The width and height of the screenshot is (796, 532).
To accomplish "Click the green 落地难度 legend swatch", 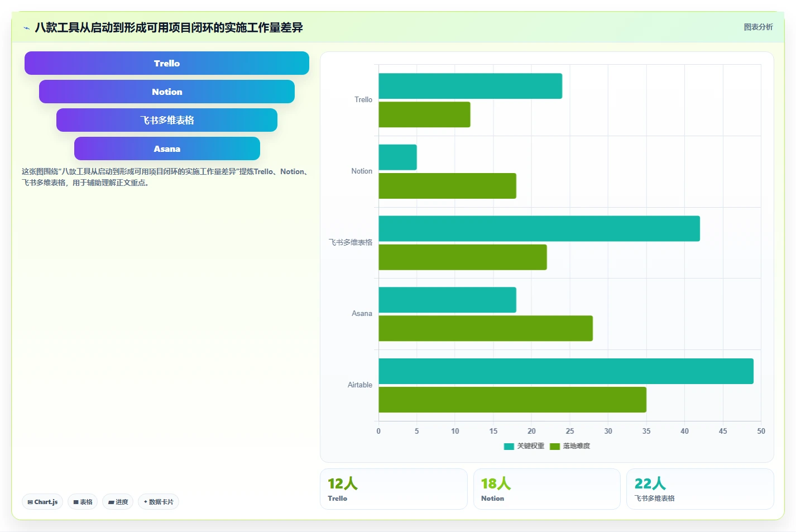I will [555, 447].
